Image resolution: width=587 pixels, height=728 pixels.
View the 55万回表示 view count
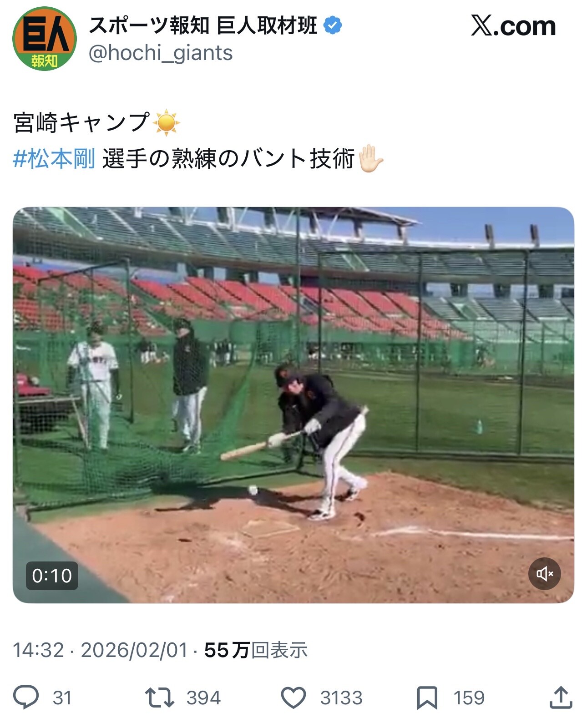[256, 650]
